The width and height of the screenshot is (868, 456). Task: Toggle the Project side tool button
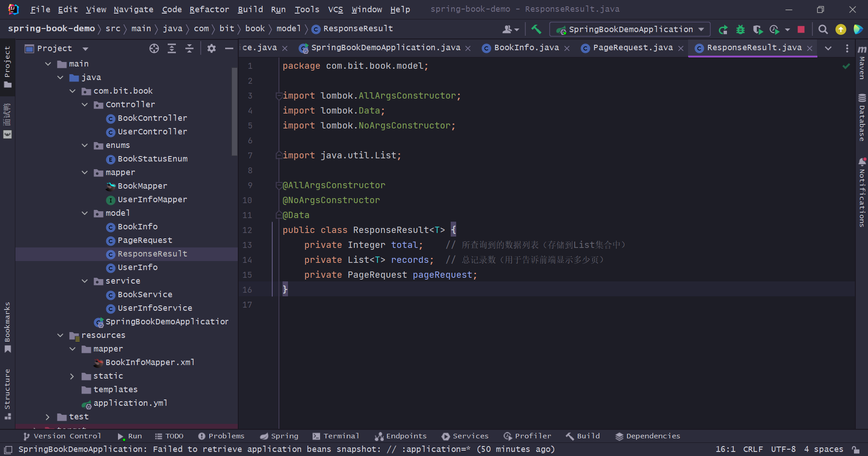[x=7, y=67]
